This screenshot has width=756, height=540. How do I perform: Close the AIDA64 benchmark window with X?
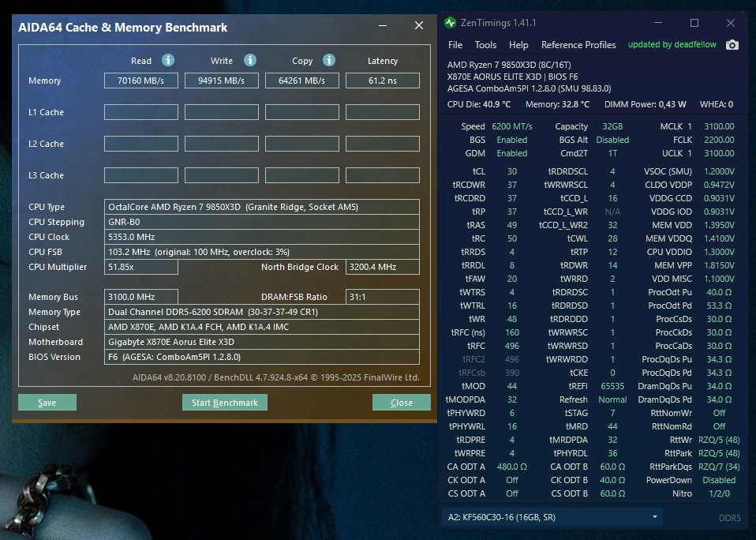(x=419, y=25)
